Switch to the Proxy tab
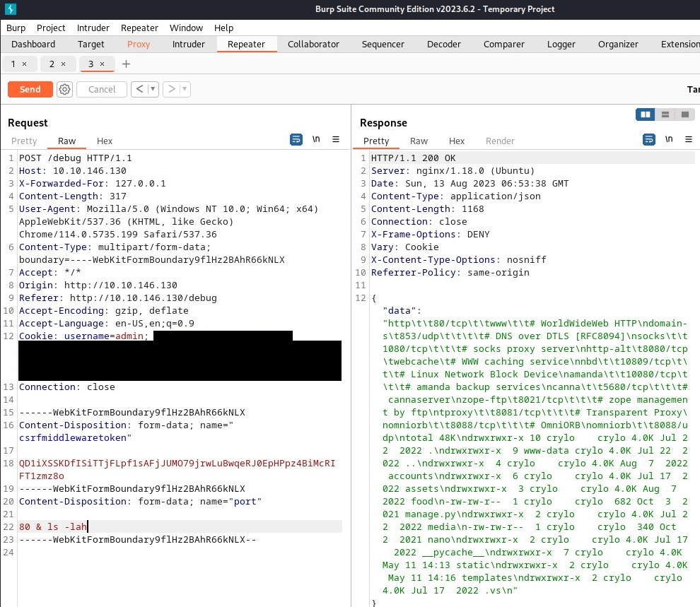700x607 pixels. coord(139,44)
